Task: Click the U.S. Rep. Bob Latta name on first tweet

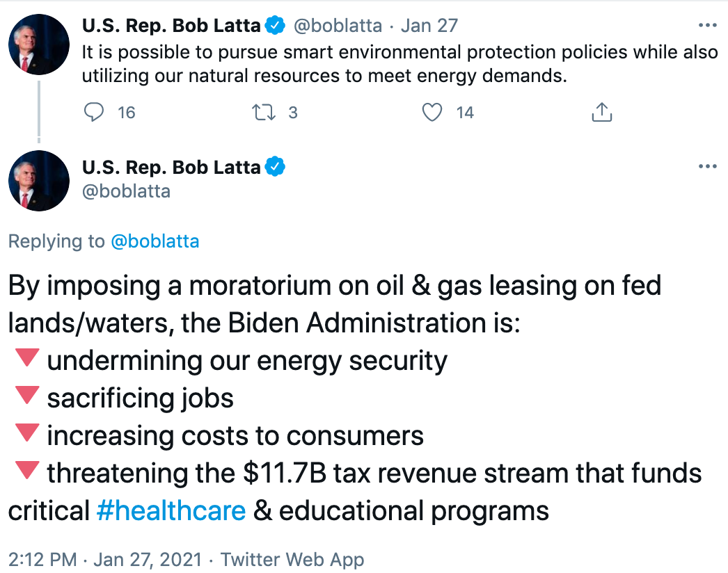Action: [x=171, y=26]
